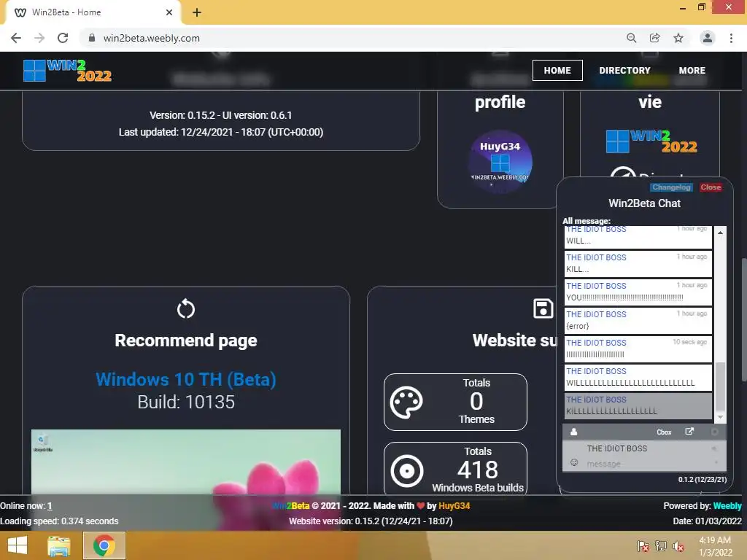Screen dimensions: 747x560
Task: Open the Windows 10 build screenshot thumbnail
Action: pyautogui.click(x=186, y=462)
